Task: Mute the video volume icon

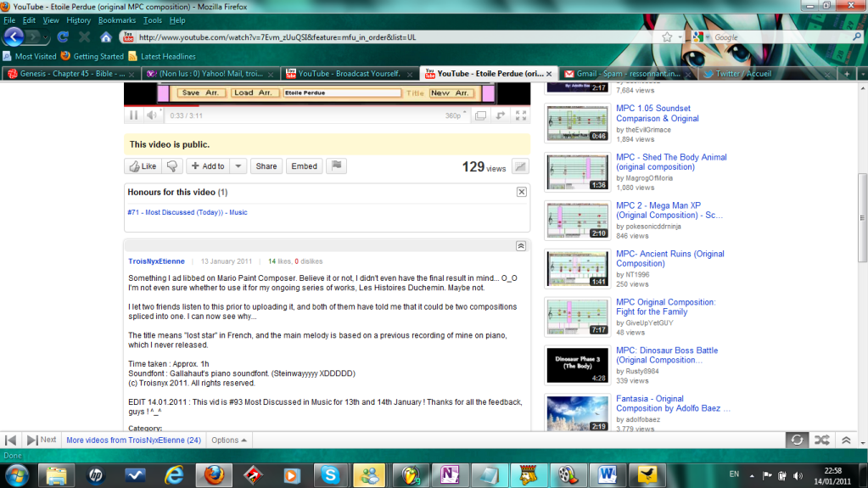Action: (x=152, y=115)
